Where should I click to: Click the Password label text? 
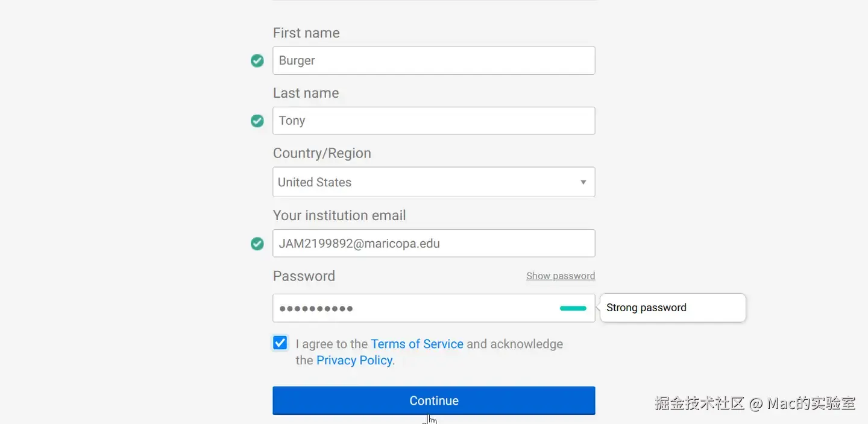click(x=304, y=276)
